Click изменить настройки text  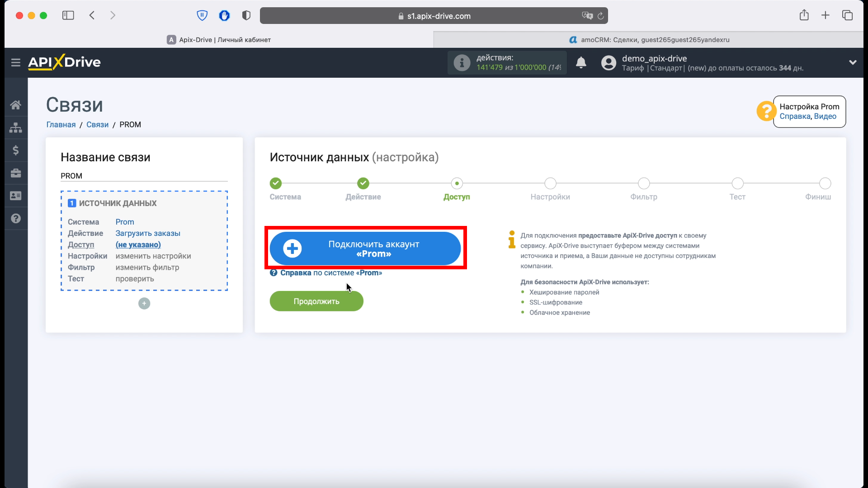click(153, 256)
